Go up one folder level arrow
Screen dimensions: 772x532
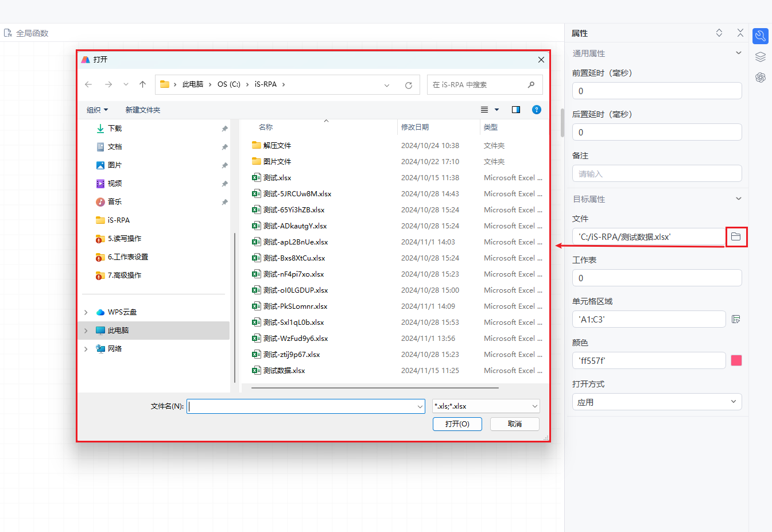click(143, 84)
